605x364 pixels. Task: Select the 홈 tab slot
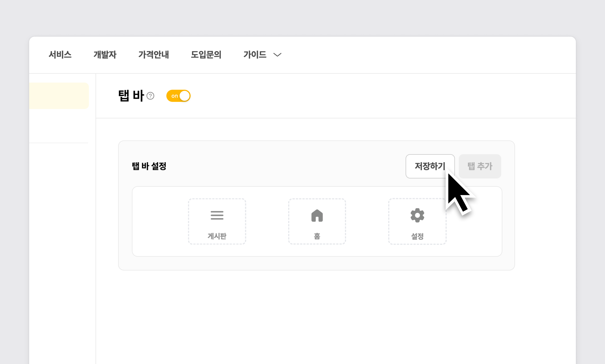click(317, 221)
